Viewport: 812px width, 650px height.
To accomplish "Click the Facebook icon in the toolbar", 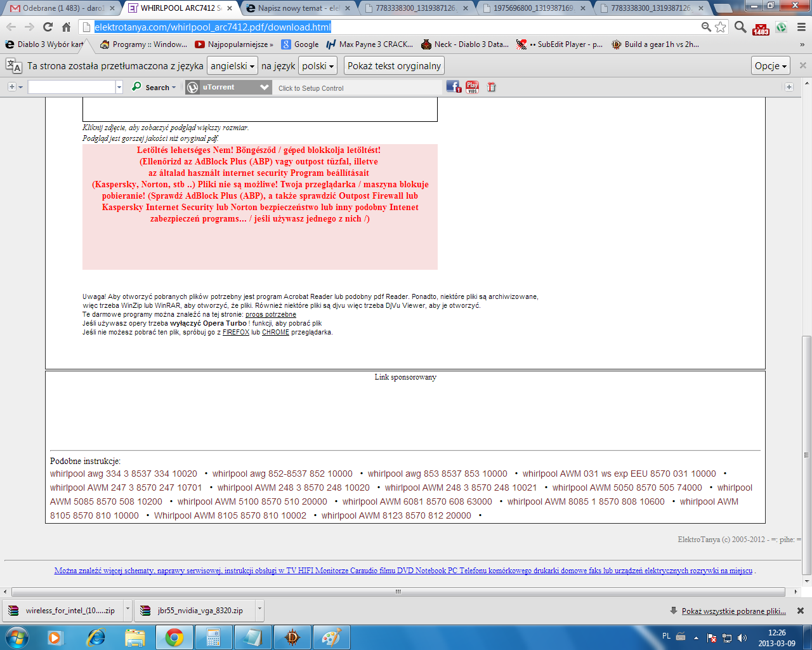I will pos(454,88).
